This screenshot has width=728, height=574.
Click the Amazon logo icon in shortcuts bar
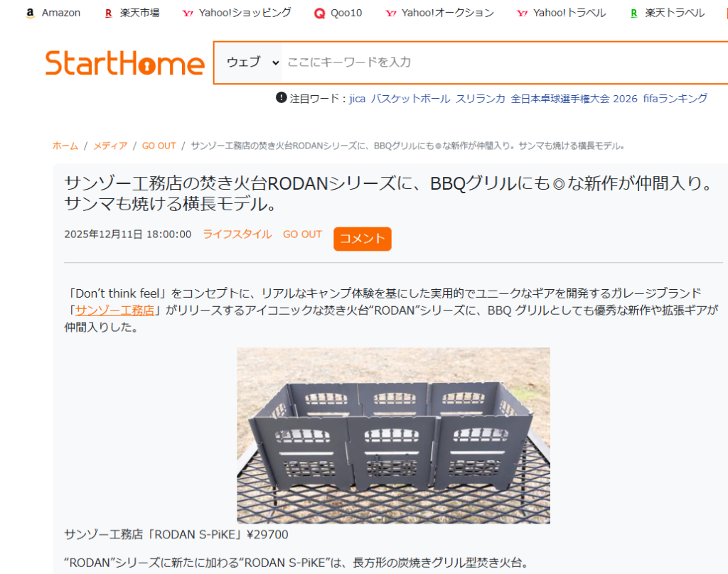[x=30, y=13]
